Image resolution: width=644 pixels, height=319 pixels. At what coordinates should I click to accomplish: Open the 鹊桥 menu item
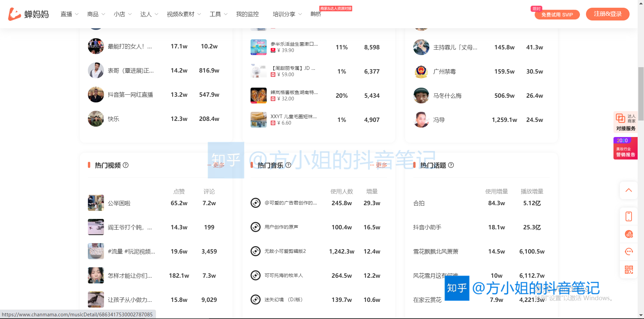point(316,14)
